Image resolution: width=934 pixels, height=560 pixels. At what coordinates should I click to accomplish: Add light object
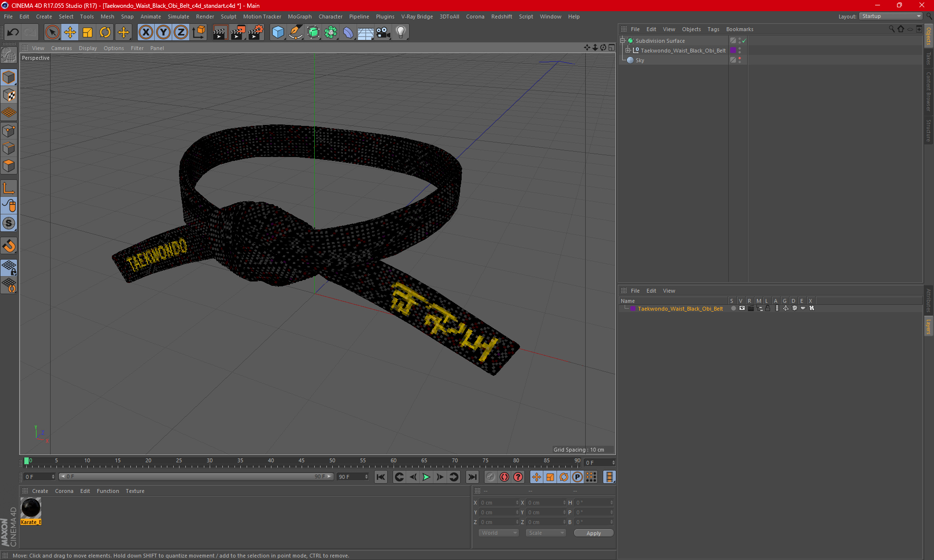point(401,33)
